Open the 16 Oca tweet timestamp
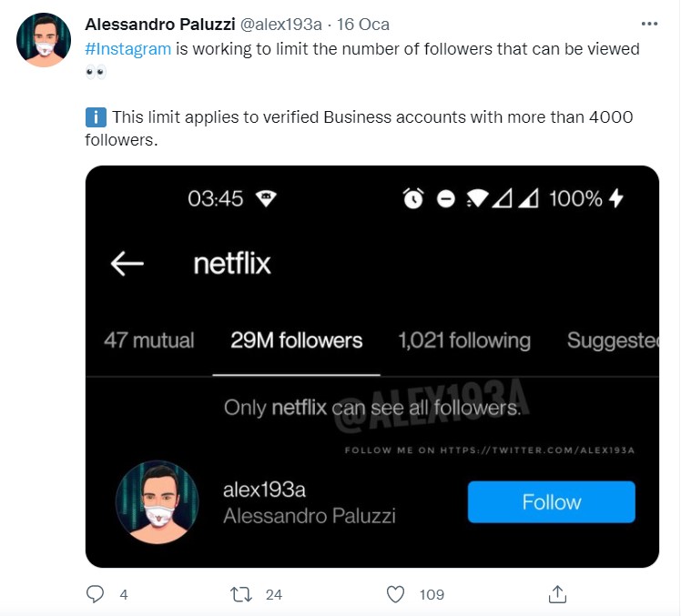 [363, 25]
